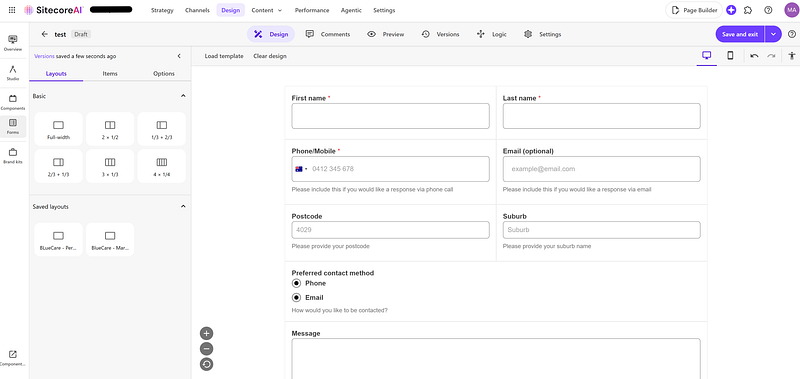Click Clear design

[x=270, y=56]
